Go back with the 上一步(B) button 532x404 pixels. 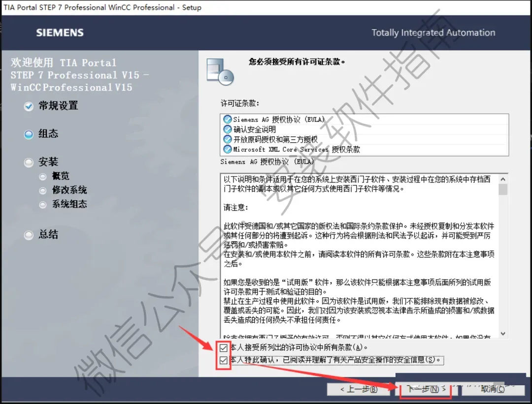[x=359, y=389]
